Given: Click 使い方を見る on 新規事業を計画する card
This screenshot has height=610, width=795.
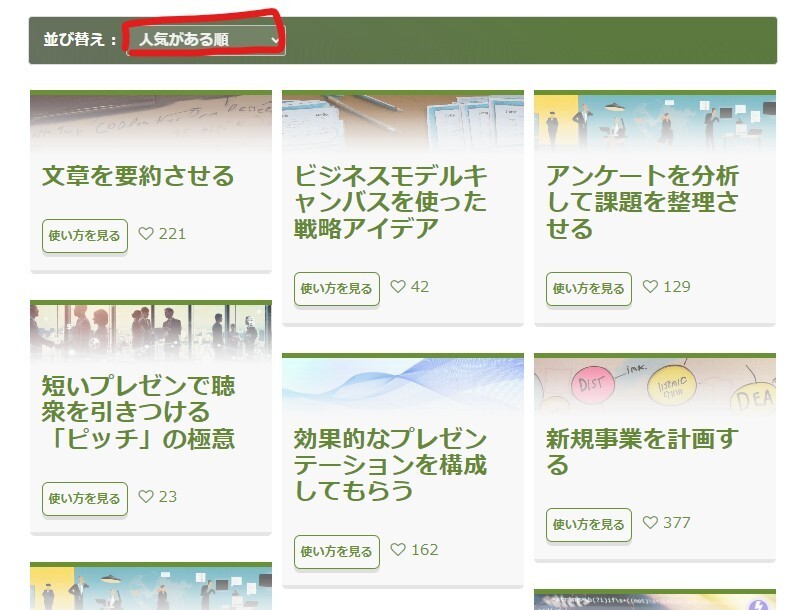Looking at the screenshot, I should (589, 524).
